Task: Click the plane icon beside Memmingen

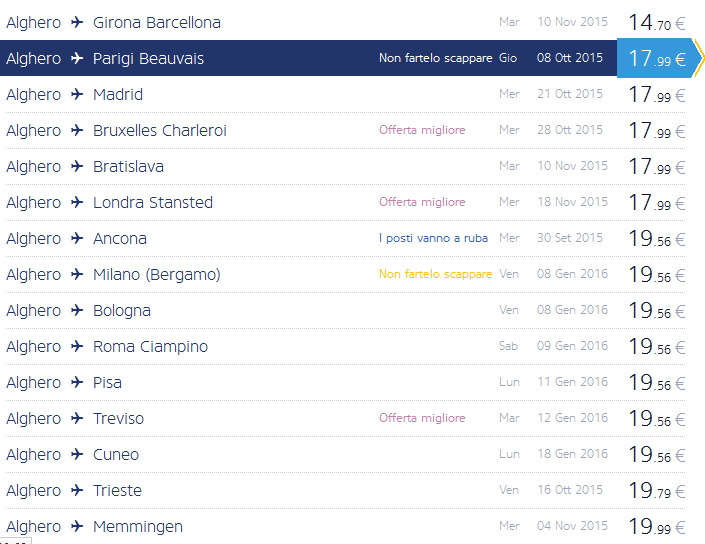Action: 77,526
